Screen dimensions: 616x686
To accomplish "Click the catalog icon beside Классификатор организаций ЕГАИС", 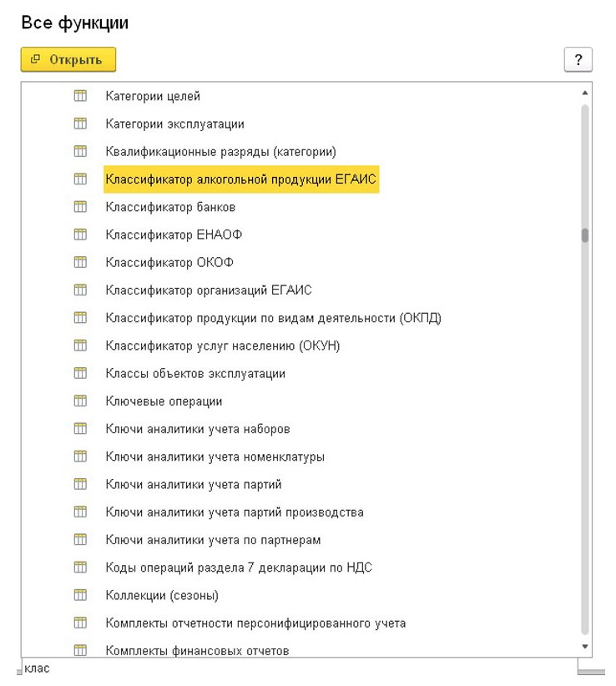I will (x=80, y=290).
